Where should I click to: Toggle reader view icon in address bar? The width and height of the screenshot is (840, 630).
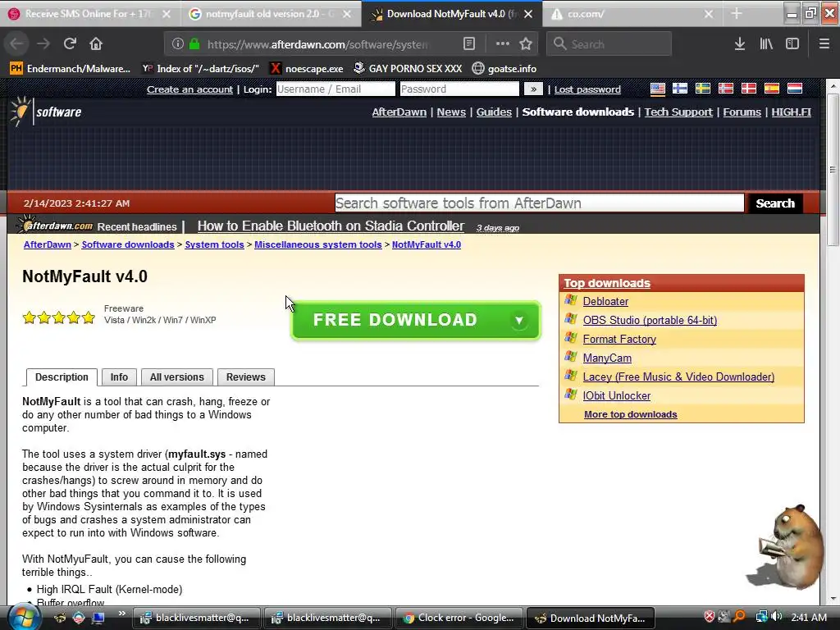coord(468,44)
